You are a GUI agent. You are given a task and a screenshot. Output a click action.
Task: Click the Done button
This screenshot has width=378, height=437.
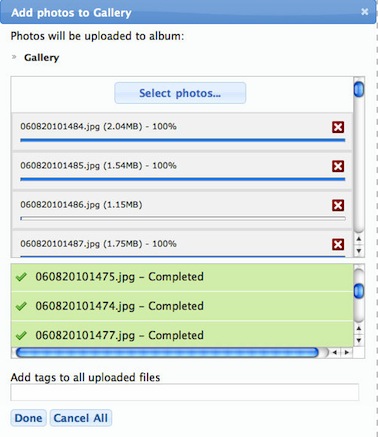[x=28, y=418]
